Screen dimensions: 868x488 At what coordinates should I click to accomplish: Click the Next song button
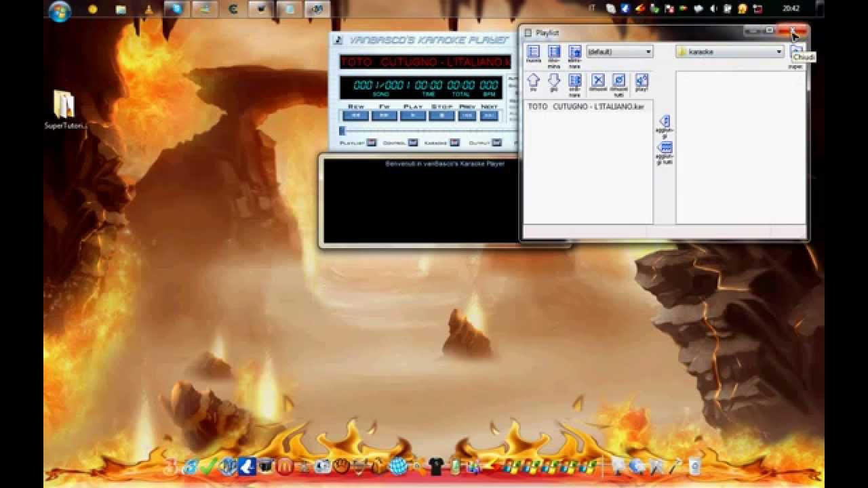click(x=489, y=116)
